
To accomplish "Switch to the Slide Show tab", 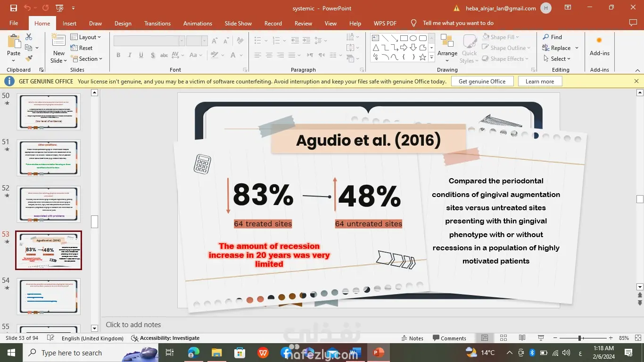I will point(238,23).
